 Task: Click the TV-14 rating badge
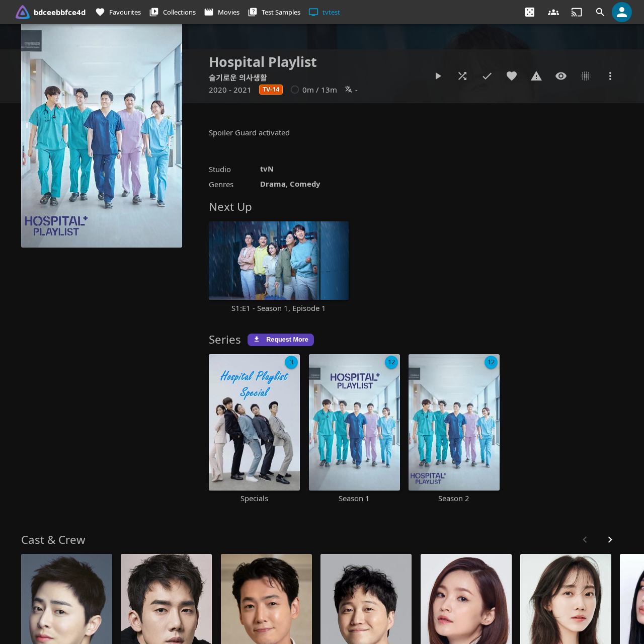(271, 90)
